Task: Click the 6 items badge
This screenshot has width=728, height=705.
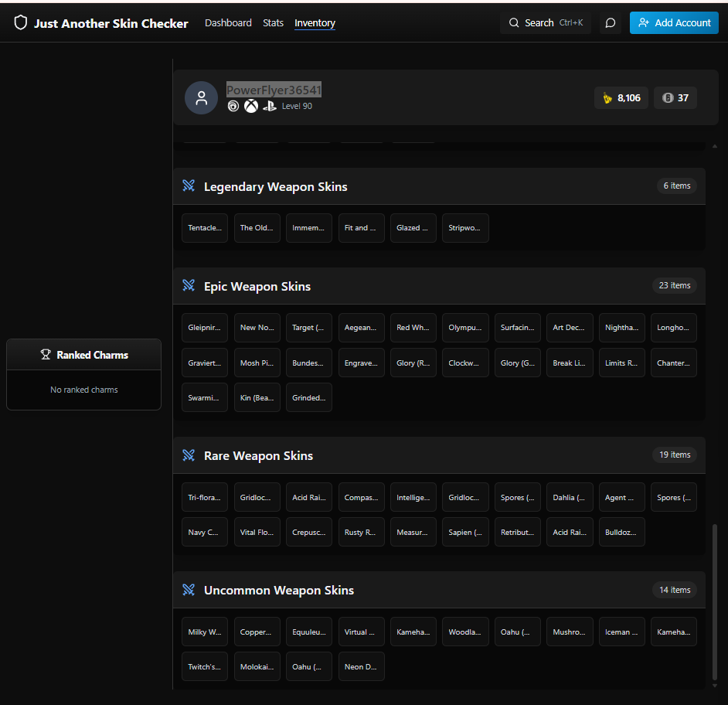Action: pyautogui.click(x=676, y=186)
